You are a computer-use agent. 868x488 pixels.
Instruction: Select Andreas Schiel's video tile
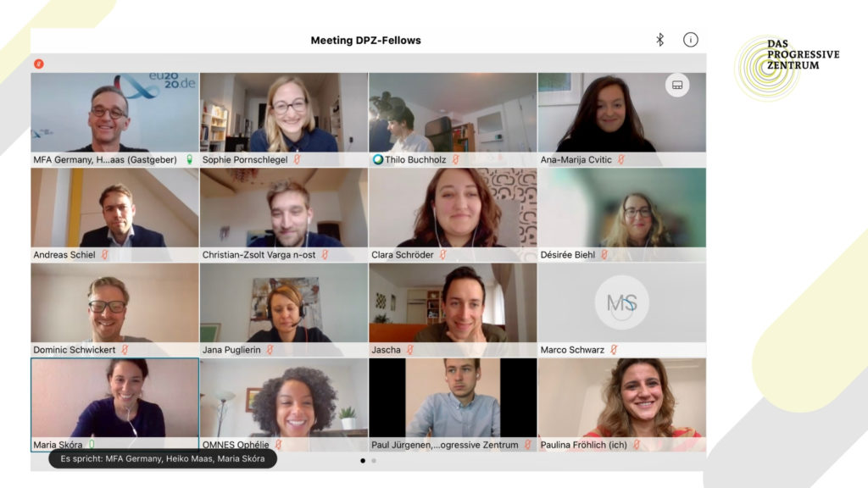coord(114,214)
